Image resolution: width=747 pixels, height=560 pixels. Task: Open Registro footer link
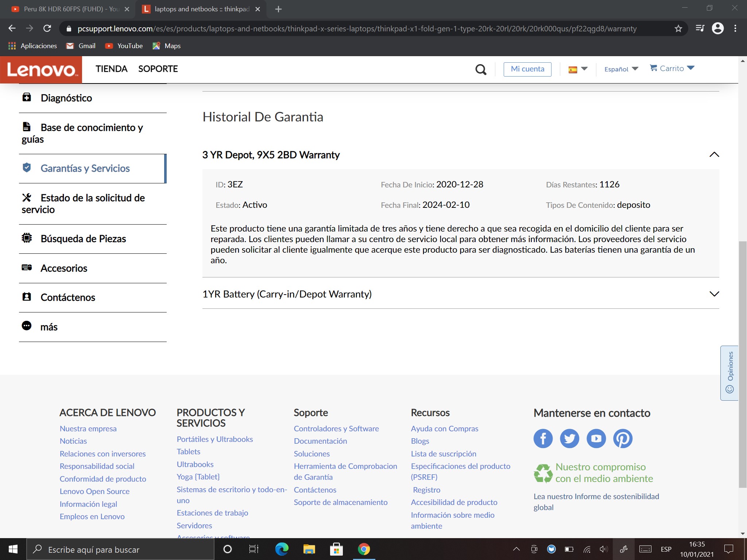[x=426, y=490]
